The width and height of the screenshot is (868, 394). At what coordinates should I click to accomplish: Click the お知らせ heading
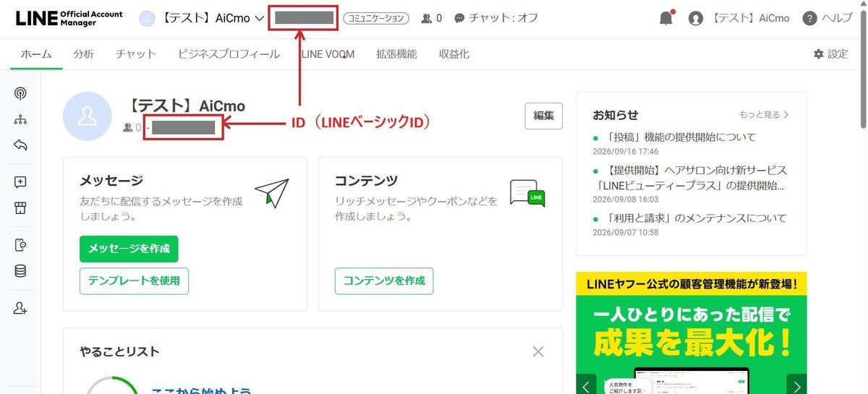tap(616, 115)
